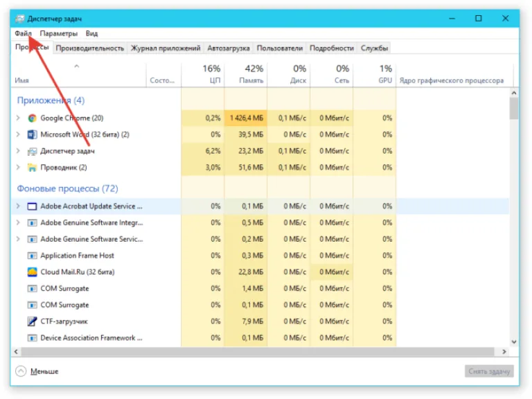
Task: Click the Состо... column header
Action: [163, 75]
